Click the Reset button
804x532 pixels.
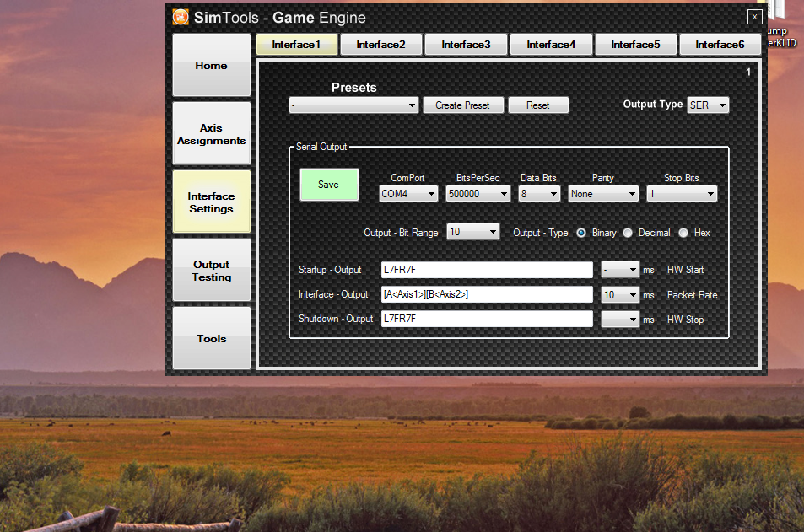(x=538, y=105)
